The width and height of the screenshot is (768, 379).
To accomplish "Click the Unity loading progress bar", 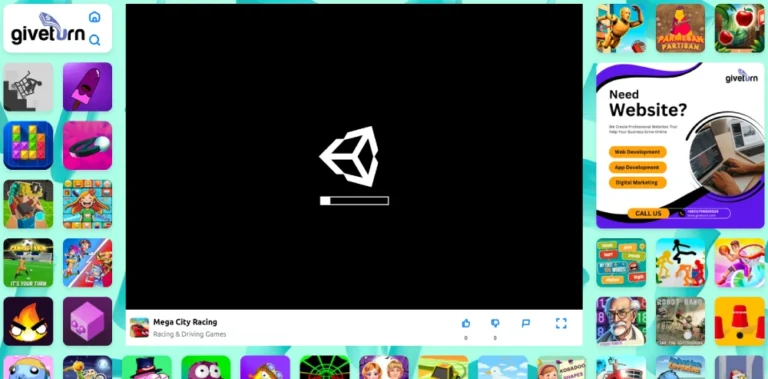I will pos(354,201).
